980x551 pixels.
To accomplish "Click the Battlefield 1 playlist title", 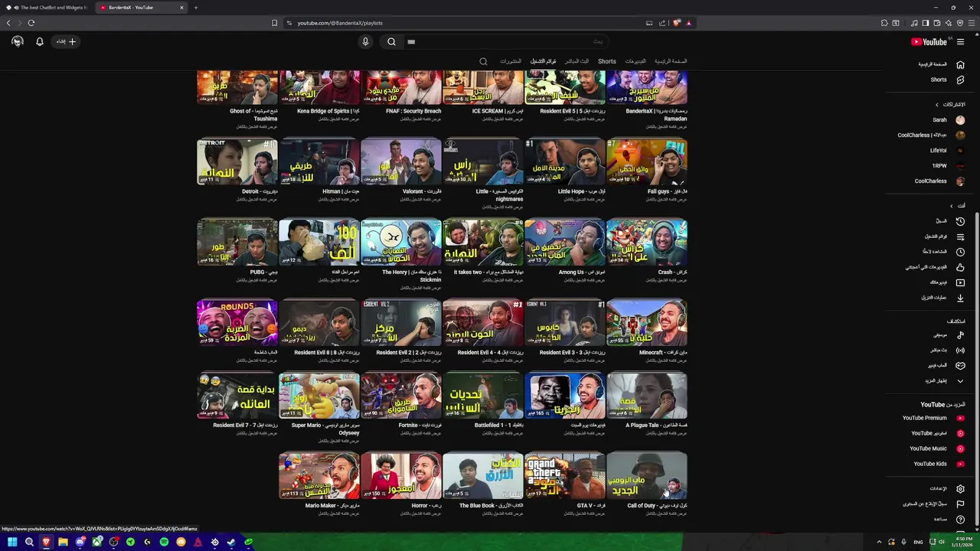I will 499,425.
